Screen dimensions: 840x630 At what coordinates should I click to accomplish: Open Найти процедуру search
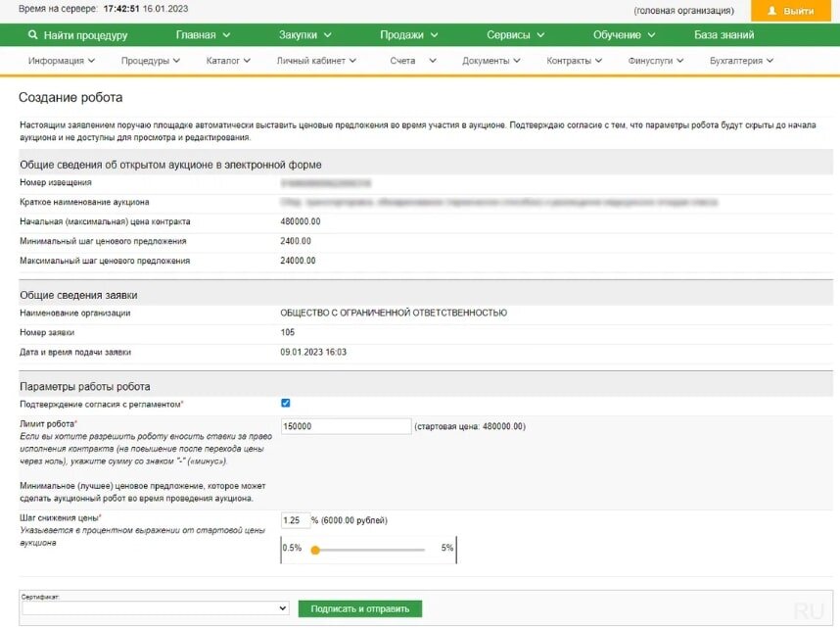pos(78,35)
